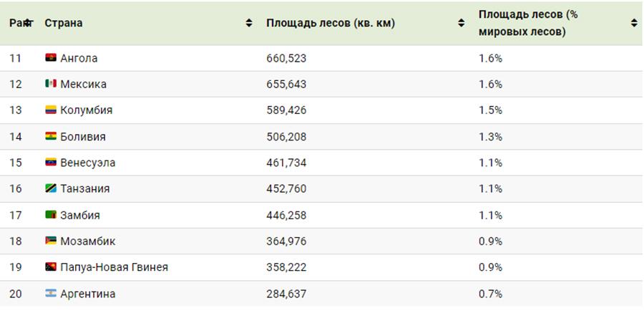Viewport: 644px width, 311px height.
Task: Click the Mexico flag icon
Action: click(51, 84)
